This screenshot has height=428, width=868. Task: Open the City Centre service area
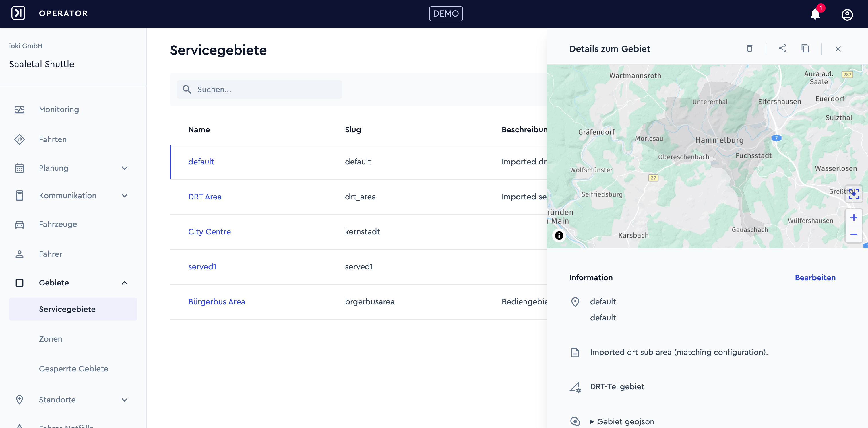209,232
